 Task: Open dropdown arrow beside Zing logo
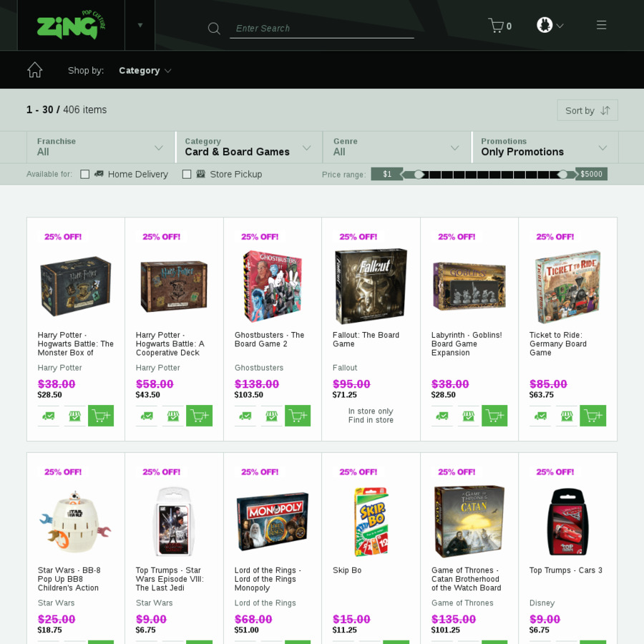coord(140,25)
